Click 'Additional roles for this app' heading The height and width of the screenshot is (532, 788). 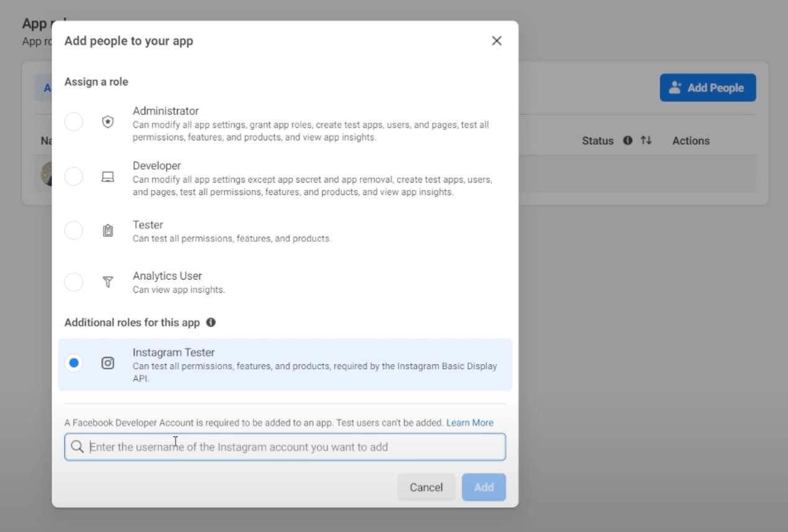pos(132,323)
